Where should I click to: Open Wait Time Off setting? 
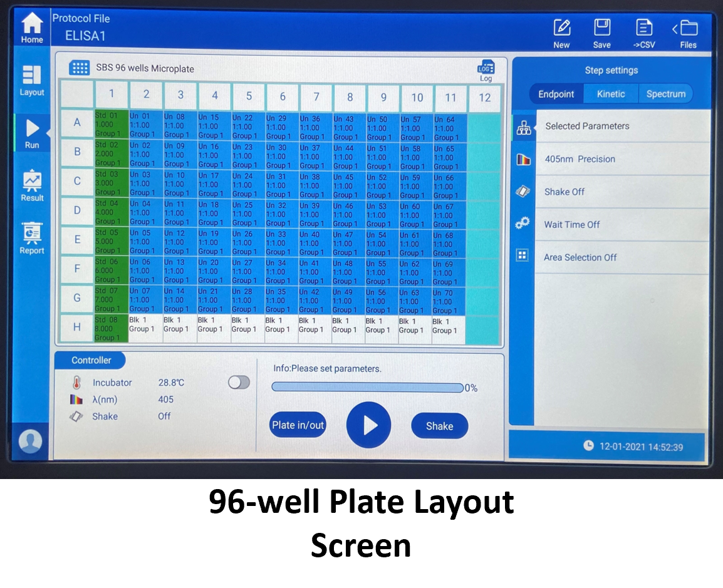622,224
